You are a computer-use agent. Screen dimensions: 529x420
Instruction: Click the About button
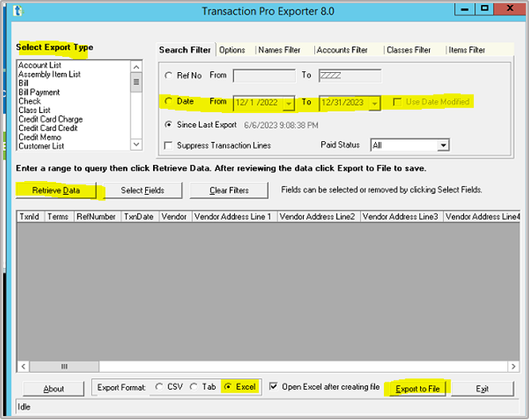[x=54, y=389]
